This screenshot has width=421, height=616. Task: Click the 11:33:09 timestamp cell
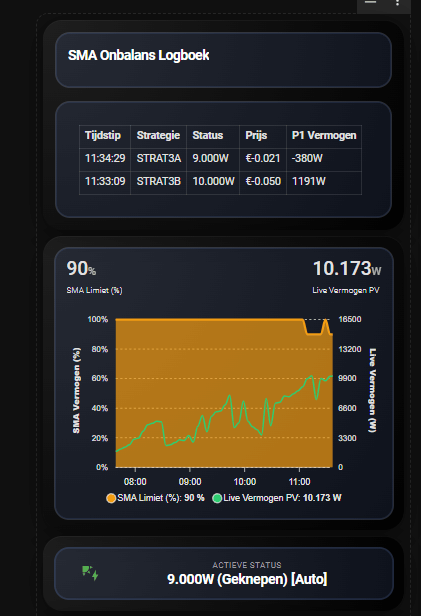click(105, 182)
